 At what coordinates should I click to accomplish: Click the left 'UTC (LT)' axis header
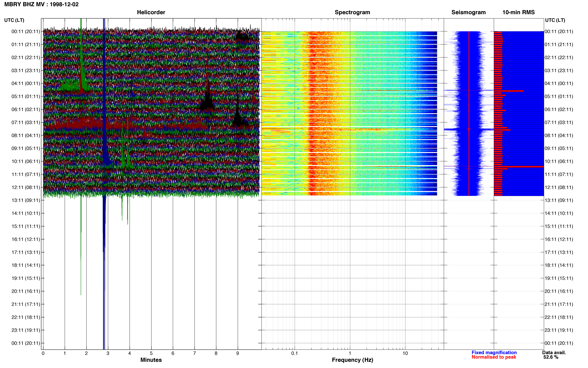click(x=14, y=20)
